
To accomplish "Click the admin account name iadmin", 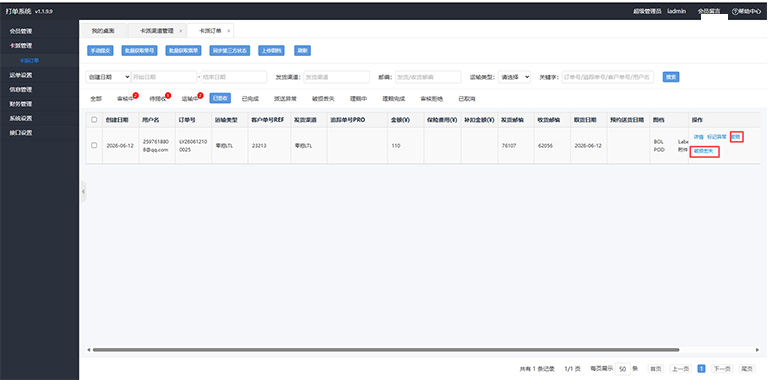I will 676,11.
